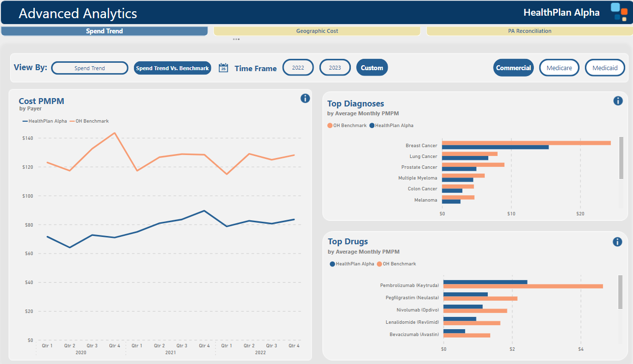The image size is (633, 364).
Task: Open the three-dot more options ellipsis
Action: click(236, 39)
